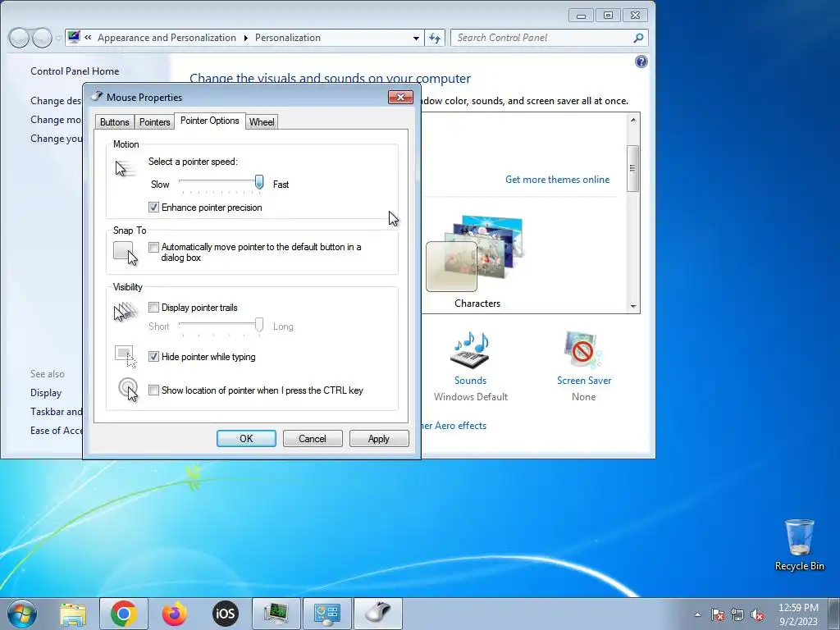
Task: Open Control Panel help question mark icon
Action: [x=641, y=62]
